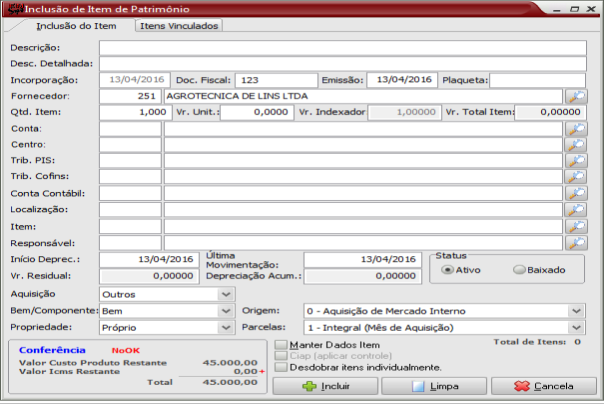This screenshot has height=405, width=606.
Task: Click the Valor Custo Produto Restante label
Action: [x=93, y=363]
